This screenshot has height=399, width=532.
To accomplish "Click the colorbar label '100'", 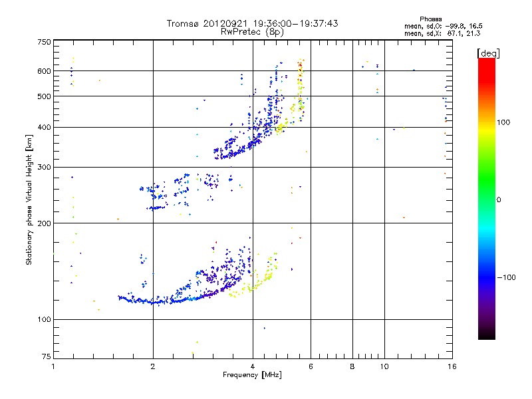I will pyautogui.click(x=503, y=122).
